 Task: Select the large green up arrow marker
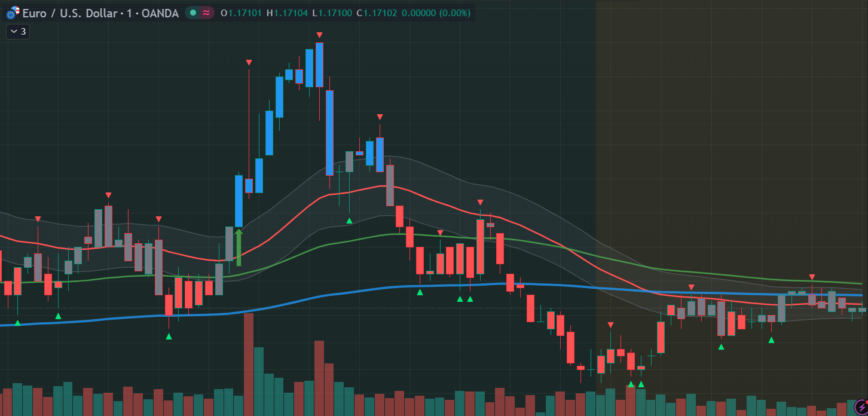coord(239,247)
